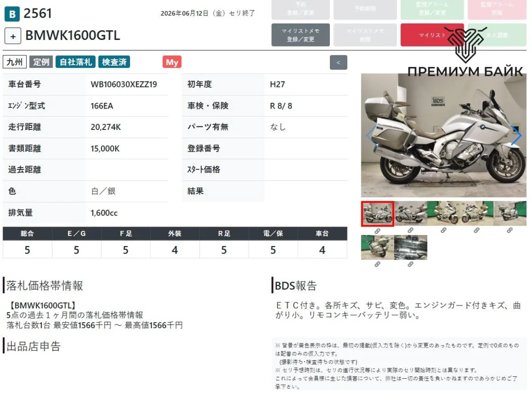Image resolution: width=532 pixels, height=414 pixels.
Task: Collapse panel with the gray < button
Action: click(x=338, y=62)
